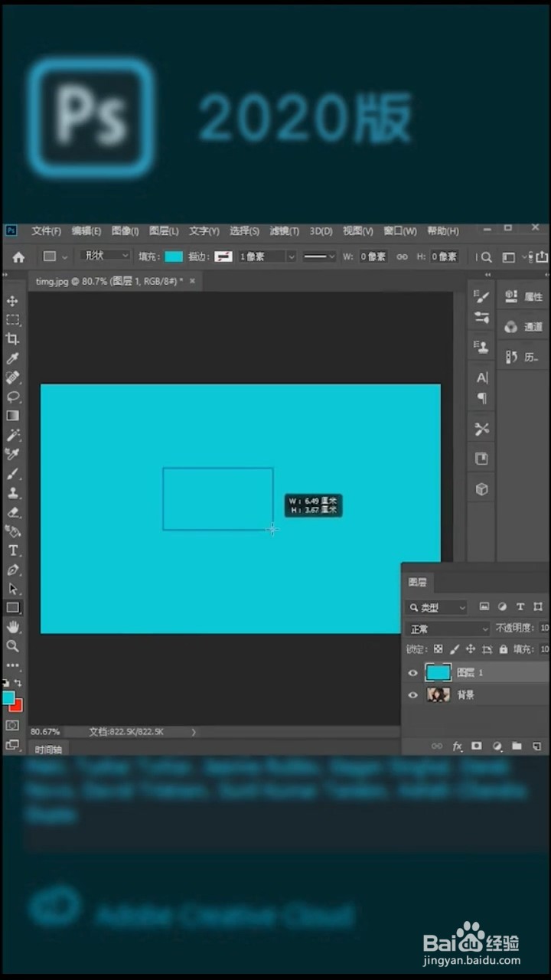This screenshot has height=980, width=551.
Task: Open the workspace switcher dropdown
Action: pos(514,257)
